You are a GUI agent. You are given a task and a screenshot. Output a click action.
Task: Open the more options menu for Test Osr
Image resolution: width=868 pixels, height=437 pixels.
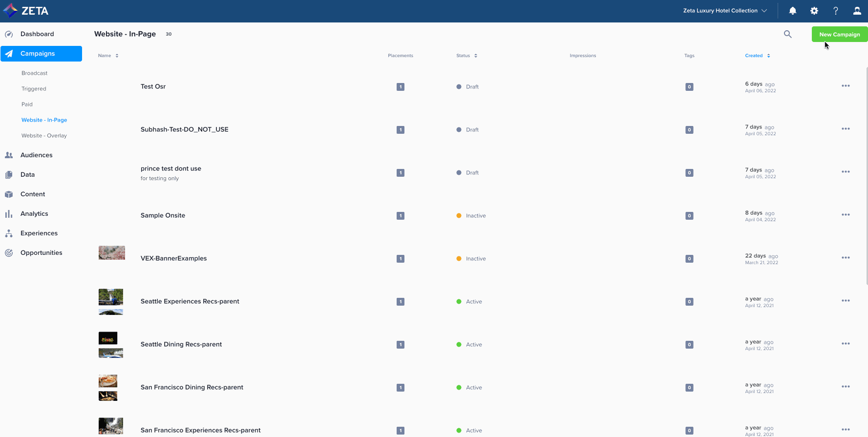(x=846, y=86)
